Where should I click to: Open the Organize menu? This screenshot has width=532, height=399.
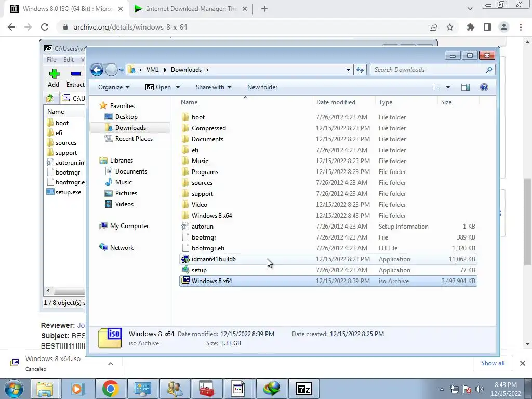pos(114,87)
